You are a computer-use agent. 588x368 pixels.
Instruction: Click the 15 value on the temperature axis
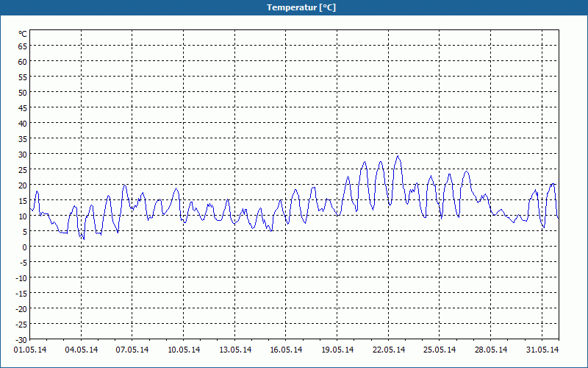pyautogui.click(x=23, y=200)
